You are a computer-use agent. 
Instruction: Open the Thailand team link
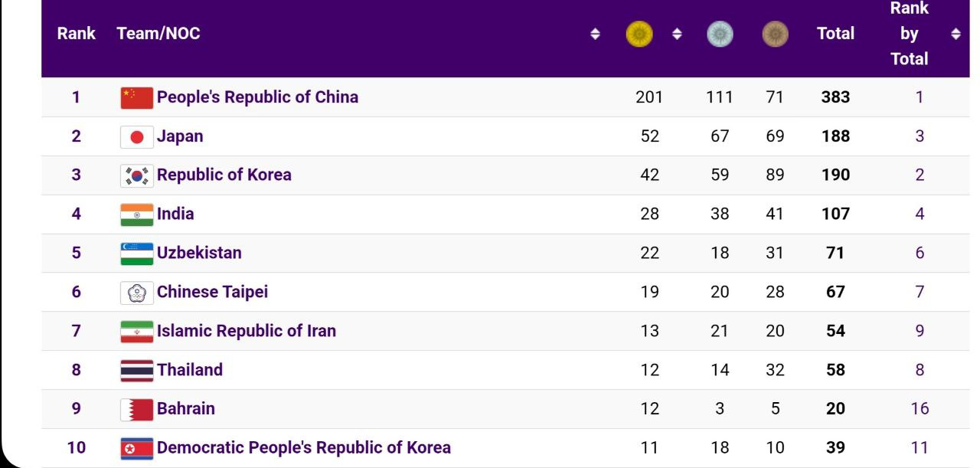point(190,370)
